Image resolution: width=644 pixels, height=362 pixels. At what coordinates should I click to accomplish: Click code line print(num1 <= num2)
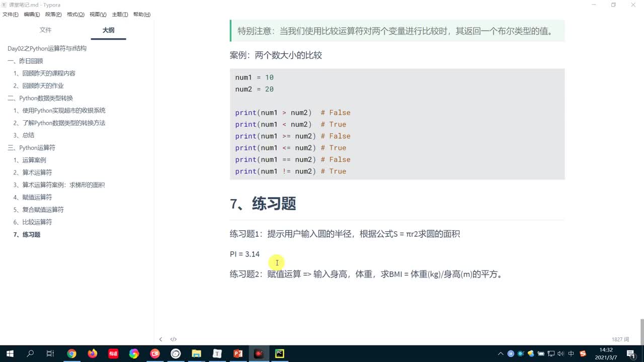pos(290,148)
